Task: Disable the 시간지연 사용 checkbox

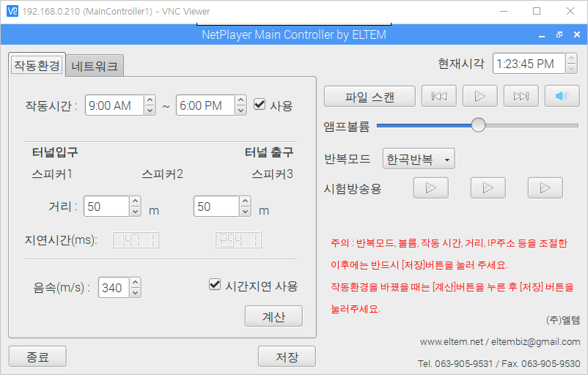Action: [215, 284]
